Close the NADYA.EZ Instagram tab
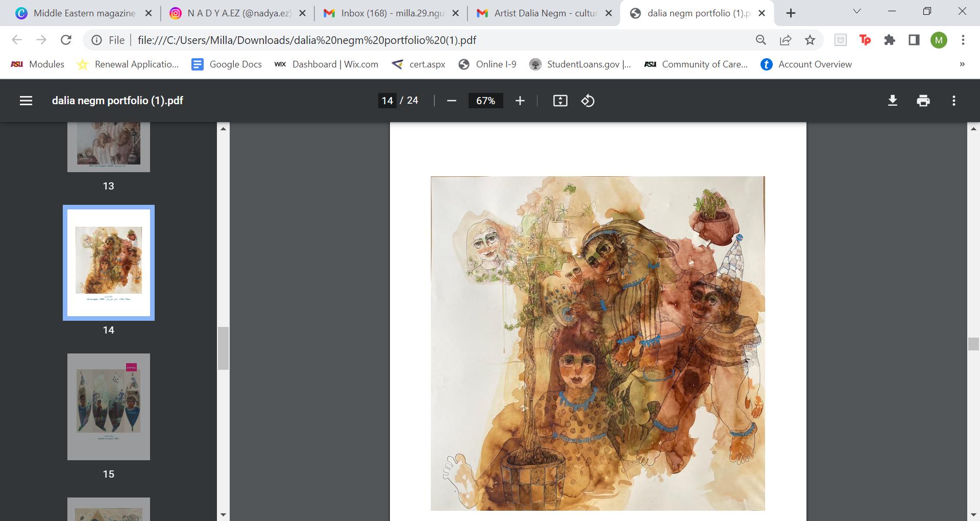 (x=302, y=13)
